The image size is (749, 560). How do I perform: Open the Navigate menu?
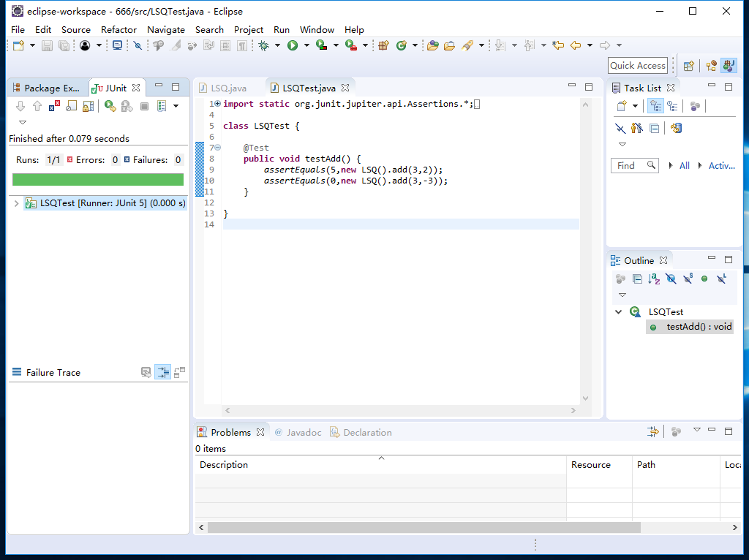tap(166, 29)
